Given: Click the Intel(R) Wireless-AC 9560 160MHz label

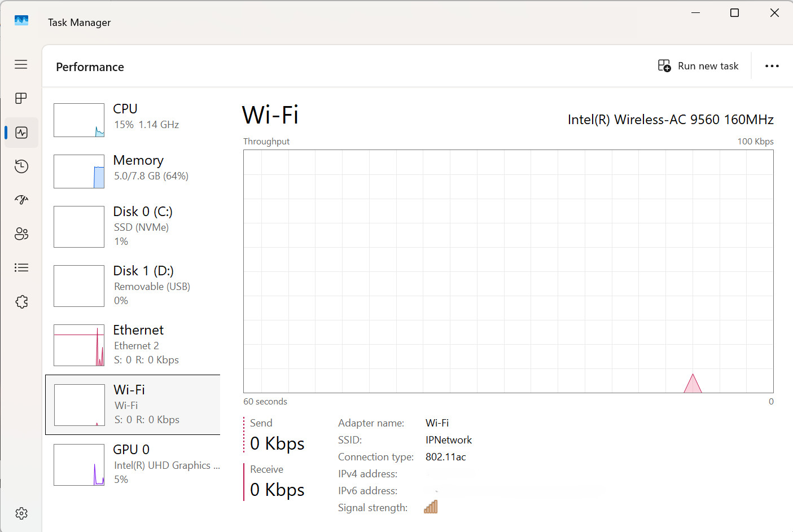Looking at the screenshot, I should coord(671,120).
